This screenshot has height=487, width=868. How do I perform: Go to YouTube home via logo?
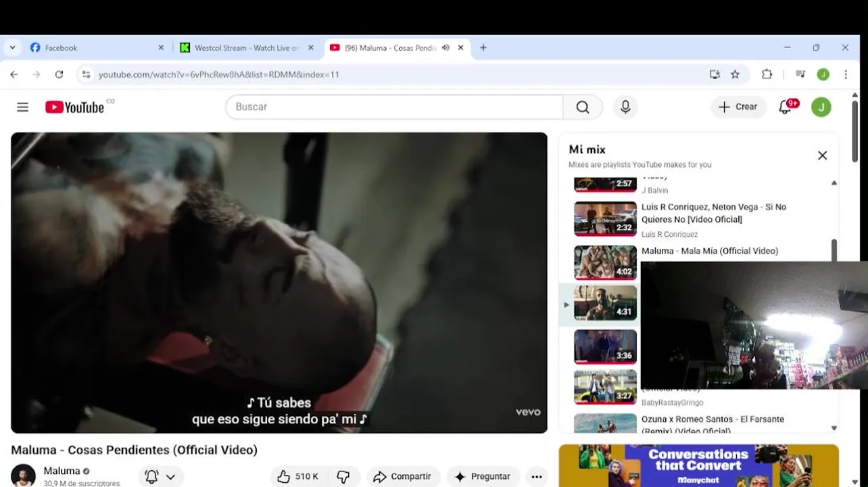75,107
